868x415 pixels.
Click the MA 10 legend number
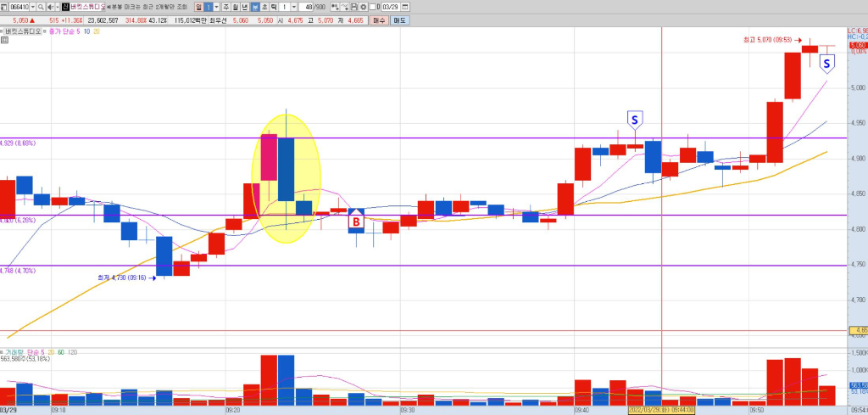(x=87, y=31)
